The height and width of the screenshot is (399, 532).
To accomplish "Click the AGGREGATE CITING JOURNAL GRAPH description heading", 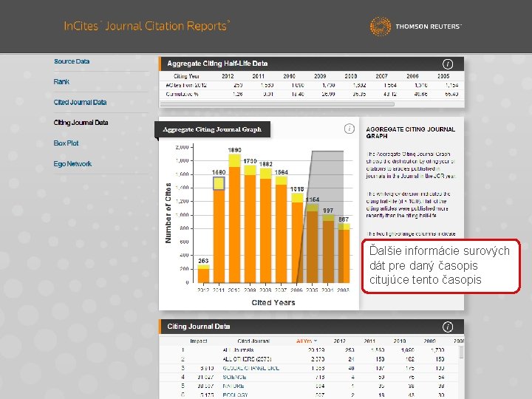I will click(411, 133).
